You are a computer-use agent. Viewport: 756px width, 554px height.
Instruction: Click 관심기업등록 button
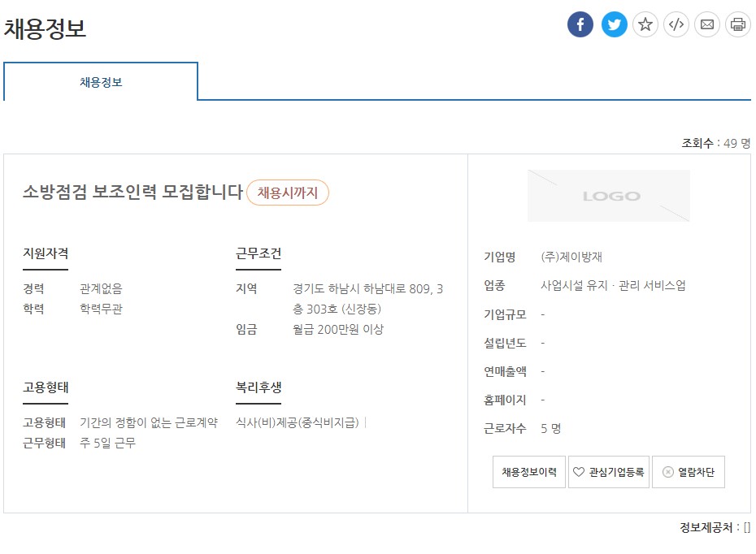(x=609, y=472)
